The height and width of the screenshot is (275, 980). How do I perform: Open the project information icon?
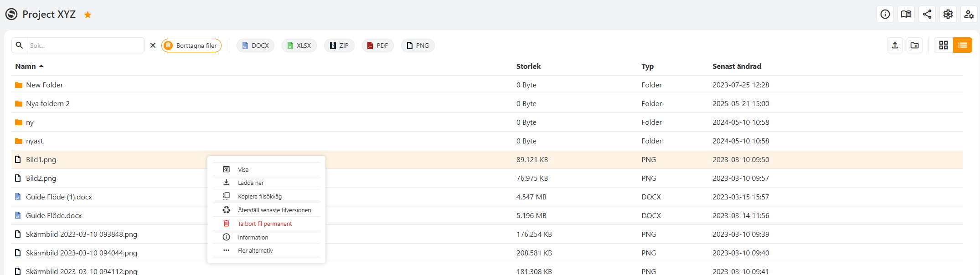[885, 14]
